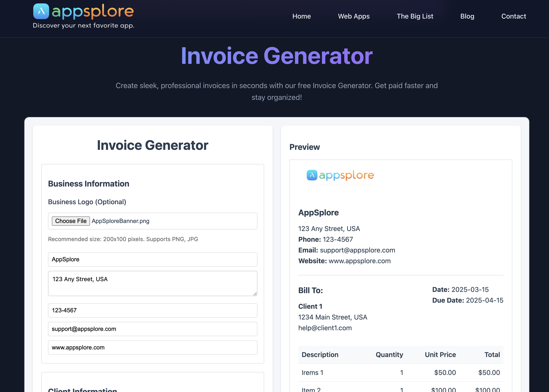
Task: Click the Description column header
Action: click(x=320, y=354)
